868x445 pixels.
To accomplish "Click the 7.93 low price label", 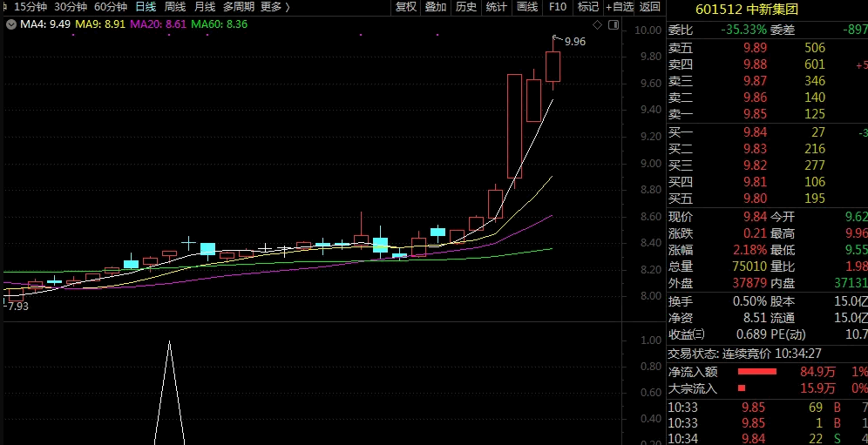I will pyautogui.click(x=17, y=306).
